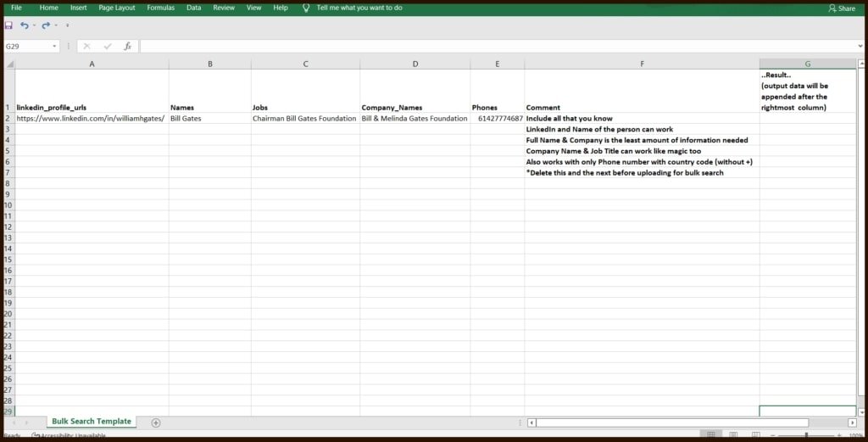868x442 pixels.
Task: Switch to Page Layout view in status bar
Action: tap(732, 435)
